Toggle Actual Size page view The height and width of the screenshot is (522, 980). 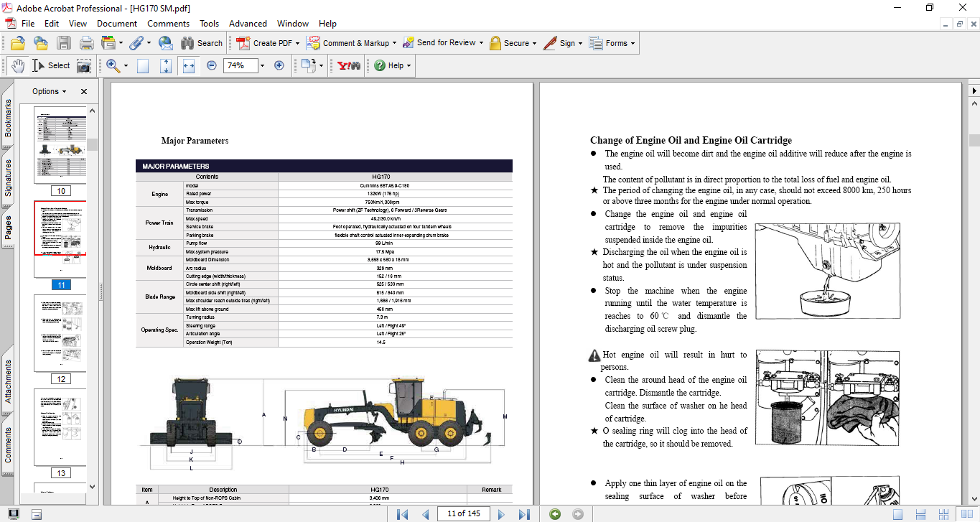pos(143,65)
